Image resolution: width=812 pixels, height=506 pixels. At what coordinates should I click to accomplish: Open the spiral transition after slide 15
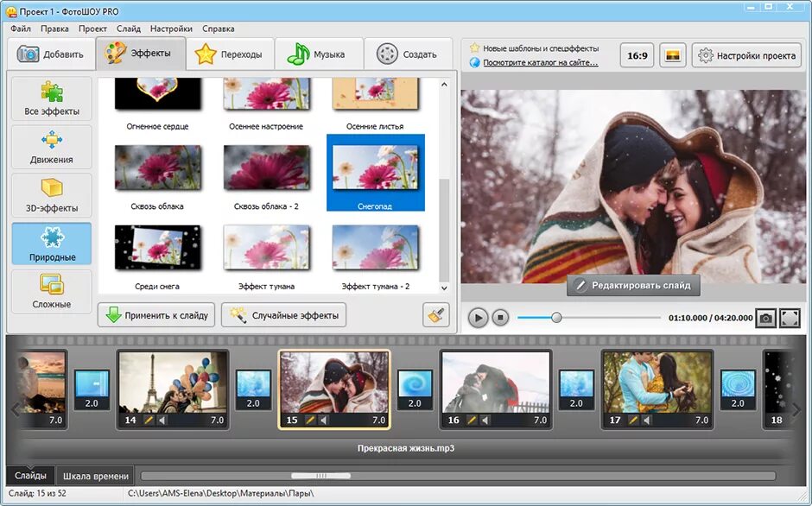pos(415,389)
